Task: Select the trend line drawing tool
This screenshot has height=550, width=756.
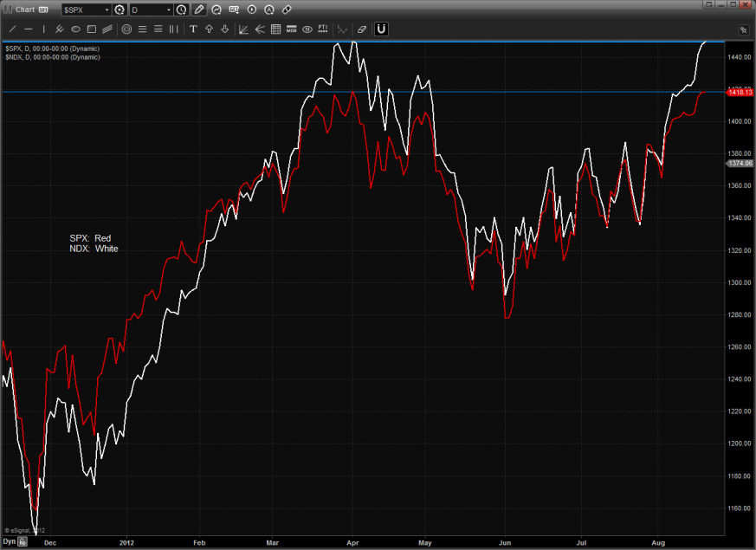Action: tap(13, 29)
